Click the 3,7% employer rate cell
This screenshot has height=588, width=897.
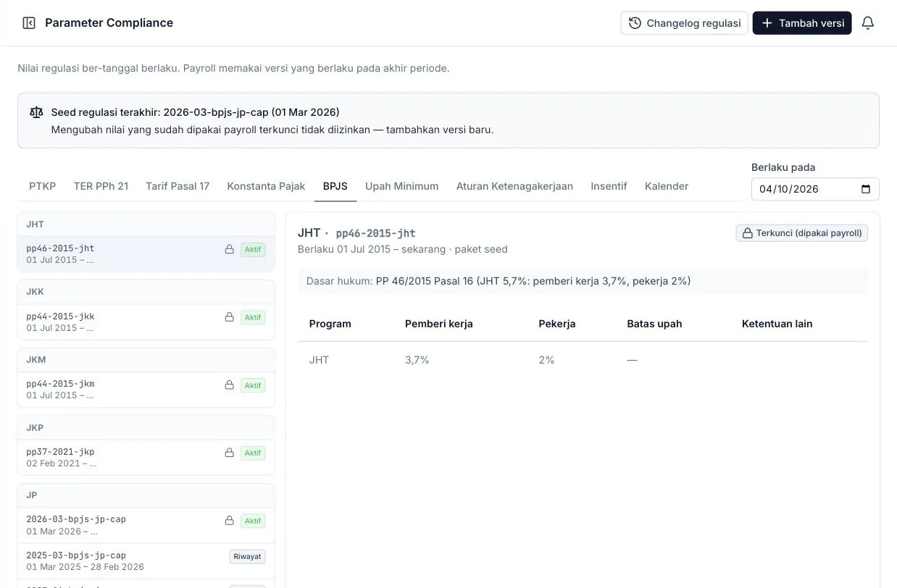tap(417, 360)
